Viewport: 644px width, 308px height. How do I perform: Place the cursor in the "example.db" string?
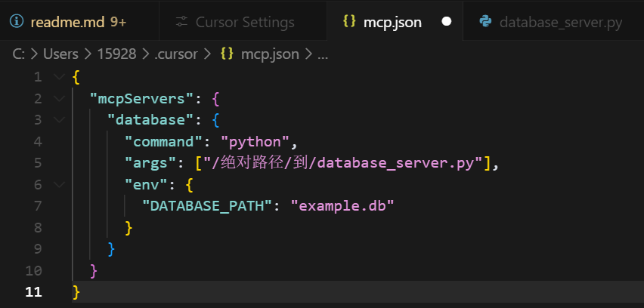[x=342, y=205]
